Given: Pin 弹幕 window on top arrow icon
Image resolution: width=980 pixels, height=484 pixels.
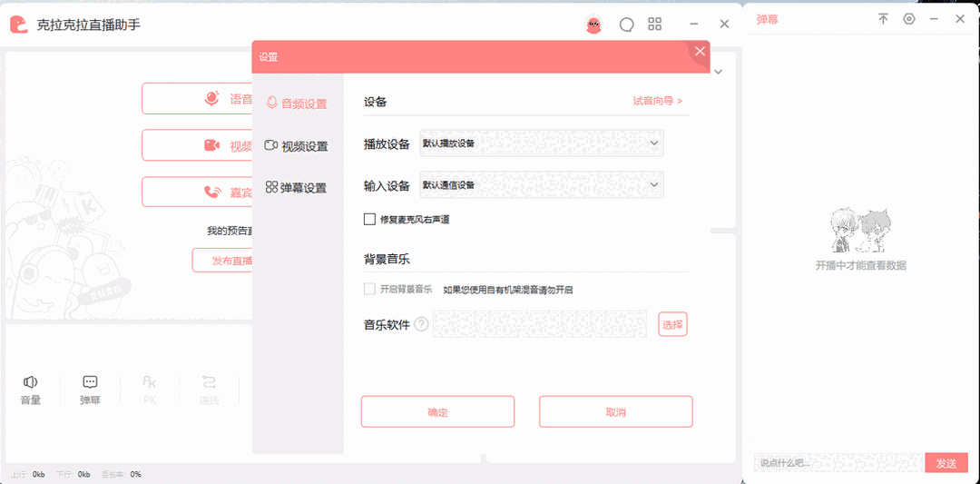Looking at the screenshot, I should (883, 19).
